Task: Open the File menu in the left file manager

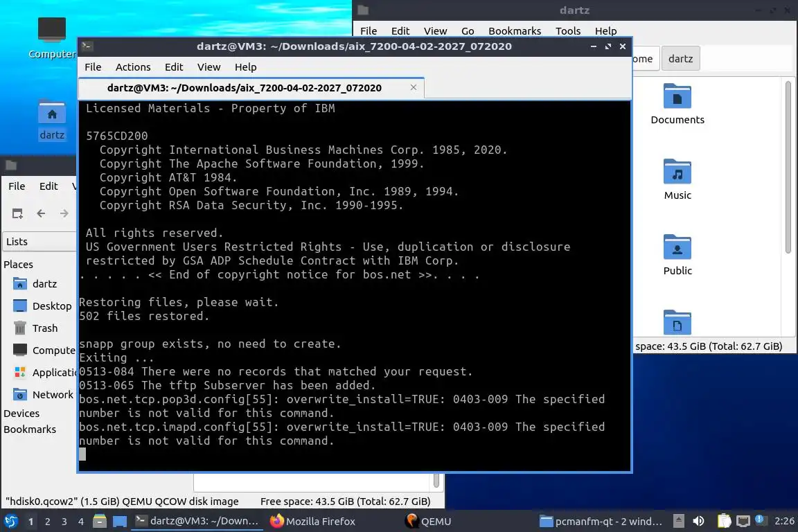Action: (x=17, y=186)
